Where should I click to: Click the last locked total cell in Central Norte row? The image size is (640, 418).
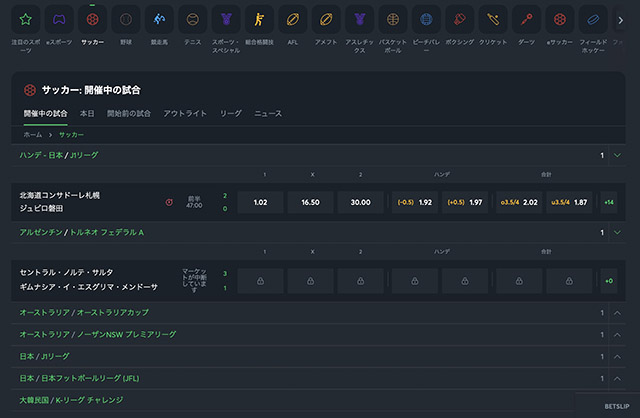569,281
